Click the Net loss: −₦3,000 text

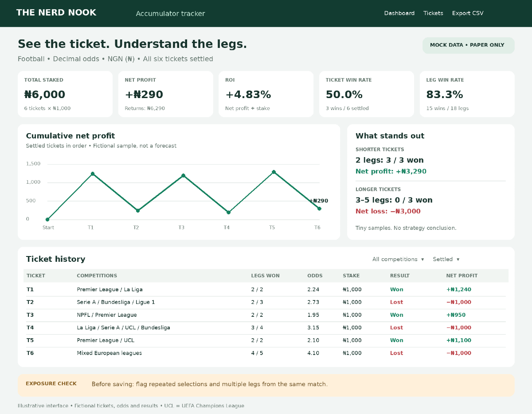[388, 211]
